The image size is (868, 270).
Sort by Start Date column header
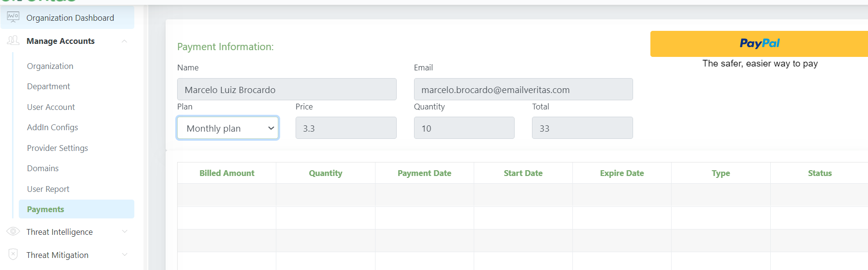(523, 173)
